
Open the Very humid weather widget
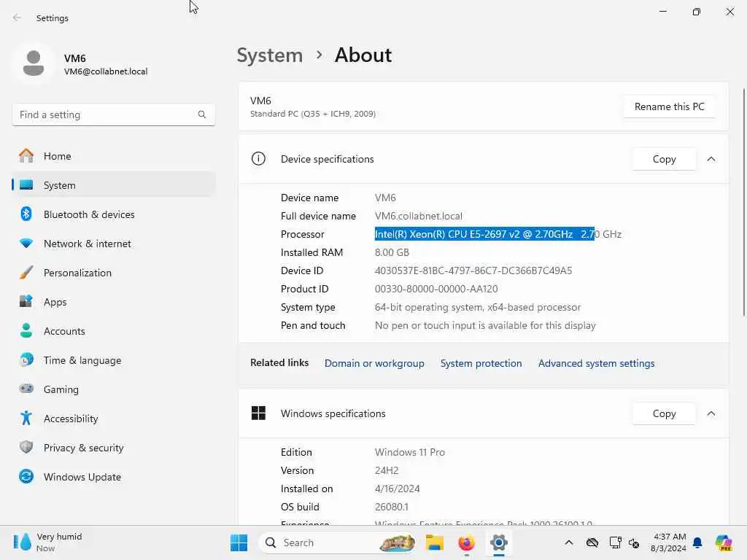click(x=47, y=542)
